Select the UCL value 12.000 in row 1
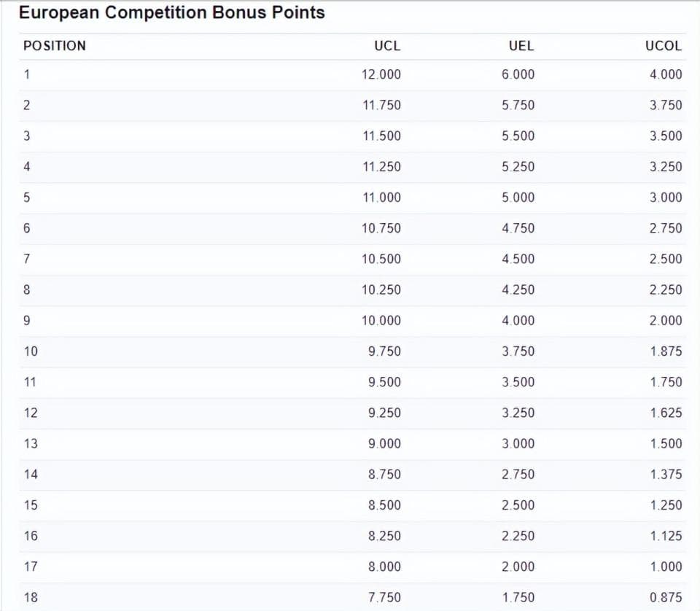Screen dimensions: 700x611 pyautogui.click(x=381, y=74)
